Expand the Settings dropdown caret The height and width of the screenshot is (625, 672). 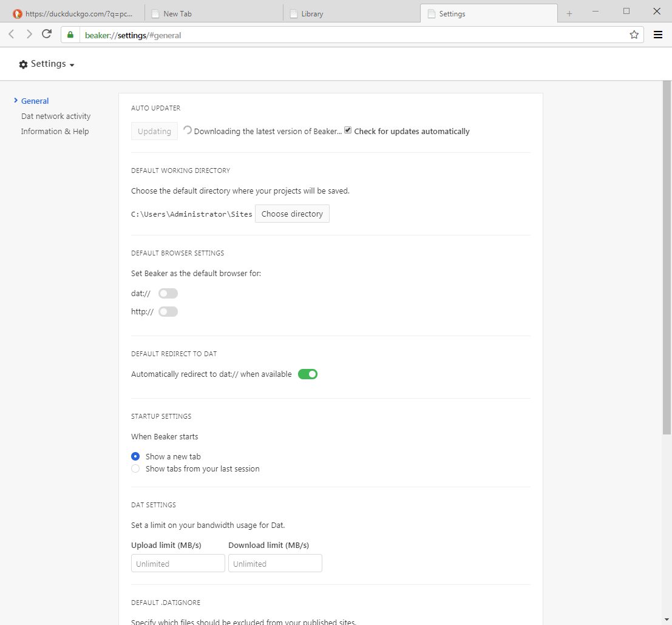72,65
